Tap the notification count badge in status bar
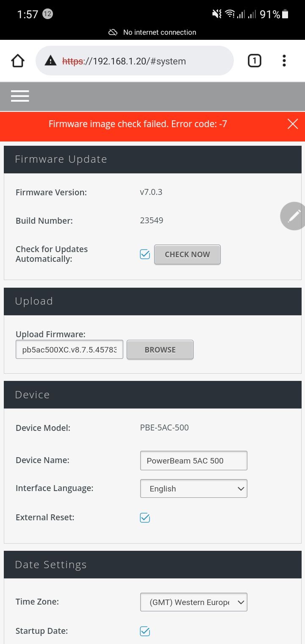 [x=47, y=14]
